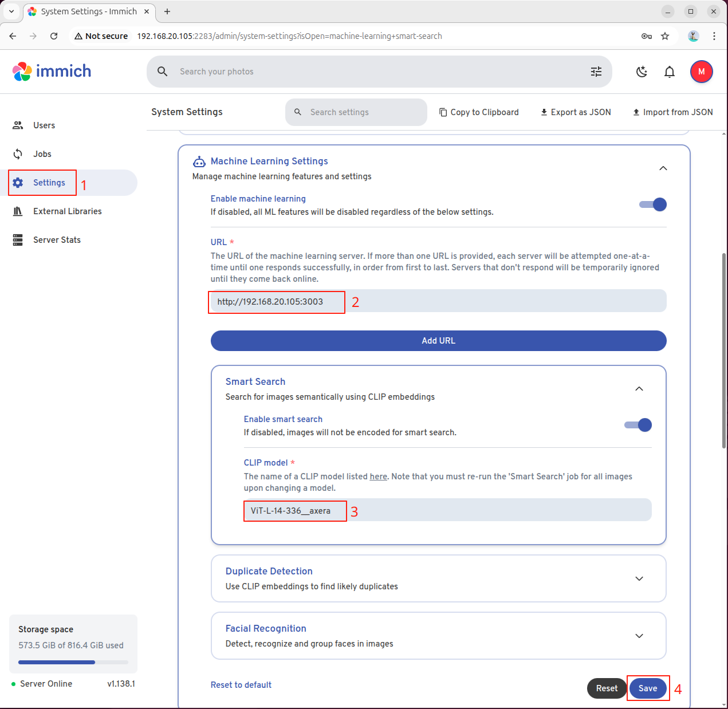Toggle dark mode theme icon
728x709 pixels.
[642, 72]
